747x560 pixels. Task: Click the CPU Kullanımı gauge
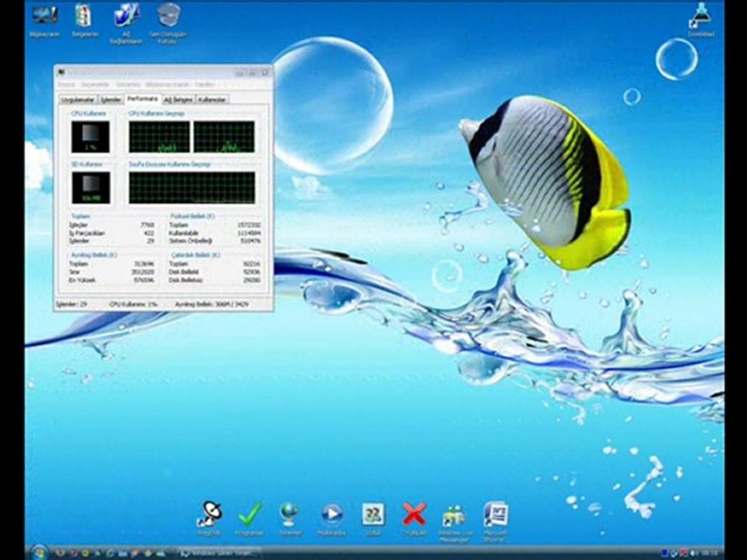(90, 137)
